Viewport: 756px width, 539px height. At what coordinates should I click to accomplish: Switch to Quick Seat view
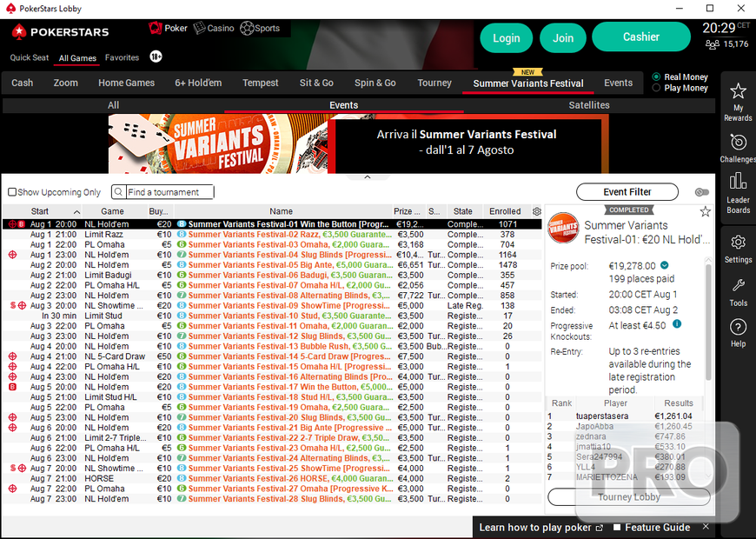click(x=30, y=57)
